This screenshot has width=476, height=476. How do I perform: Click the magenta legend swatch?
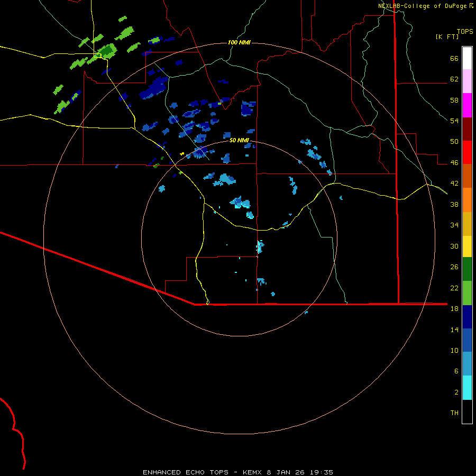tap(467, 105)
